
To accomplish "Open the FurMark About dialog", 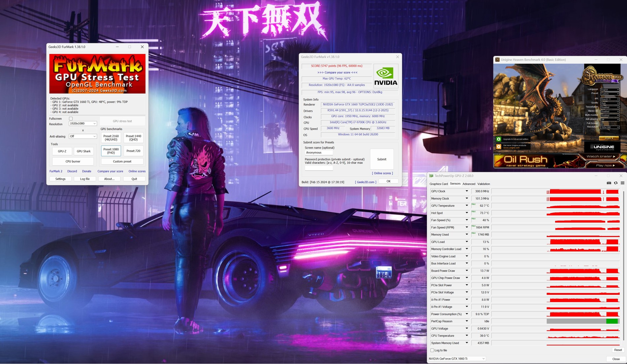I will [109, 179].
